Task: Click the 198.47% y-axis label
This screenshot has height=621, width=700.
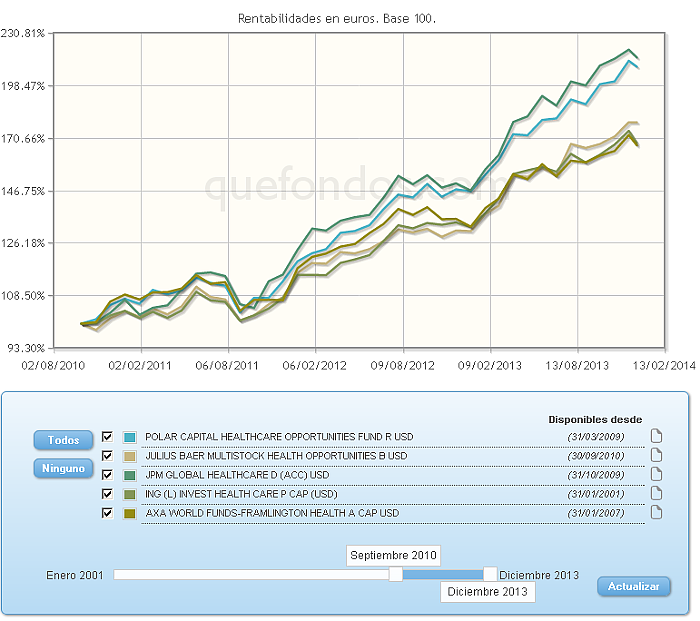Action: click(x=23, y=86)
